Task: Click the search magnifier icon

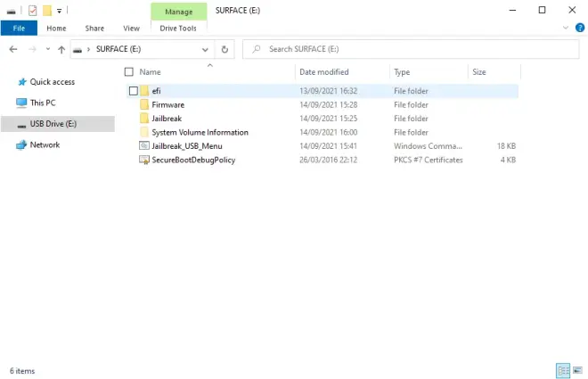Action: (257, 49)
